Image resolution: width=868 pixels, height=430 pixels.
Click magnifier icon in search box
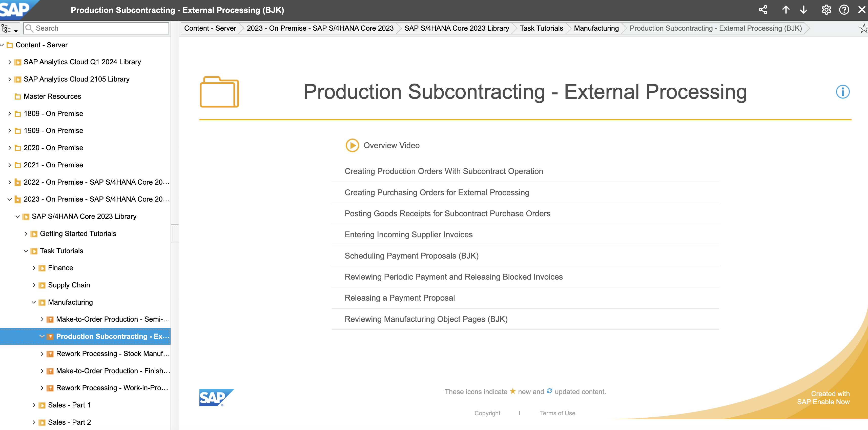(29, 28)
